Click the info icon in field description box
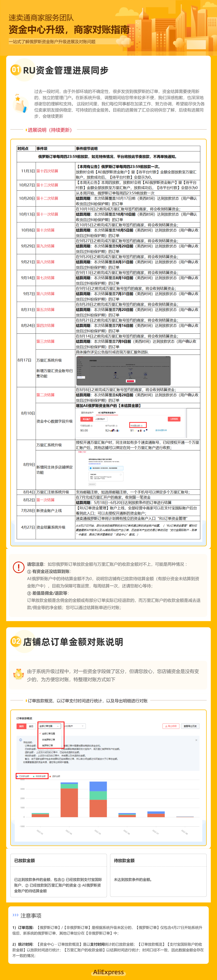The image size is (217, 980). pyautogui.click(x=21, y=740)
